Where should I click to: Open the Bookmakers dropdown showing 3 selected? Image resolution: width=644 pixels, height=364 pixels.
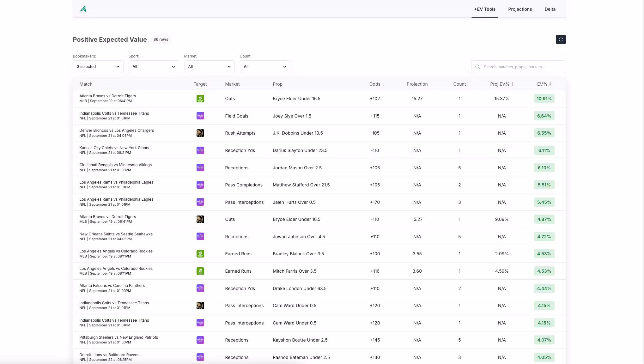pyautogui.click(x=98, y=67)
